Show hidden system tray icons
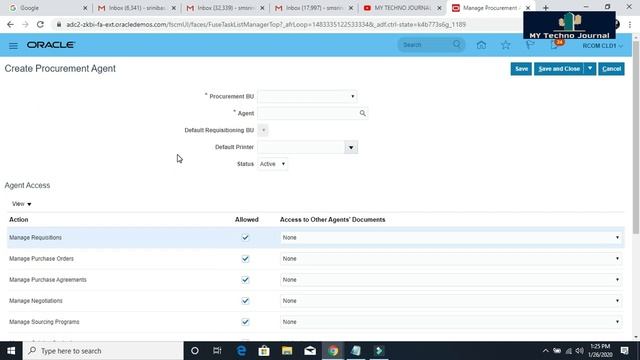Viewport: 640px width, 360px height. pyautogui.click(x=546, y=351)
